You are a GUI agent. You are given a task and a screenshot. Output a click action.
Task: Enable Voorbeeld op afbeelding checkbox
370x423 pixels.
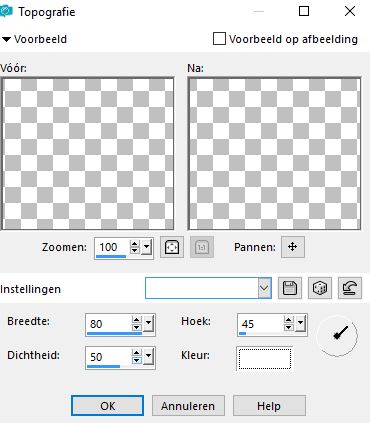click(219, 39)
